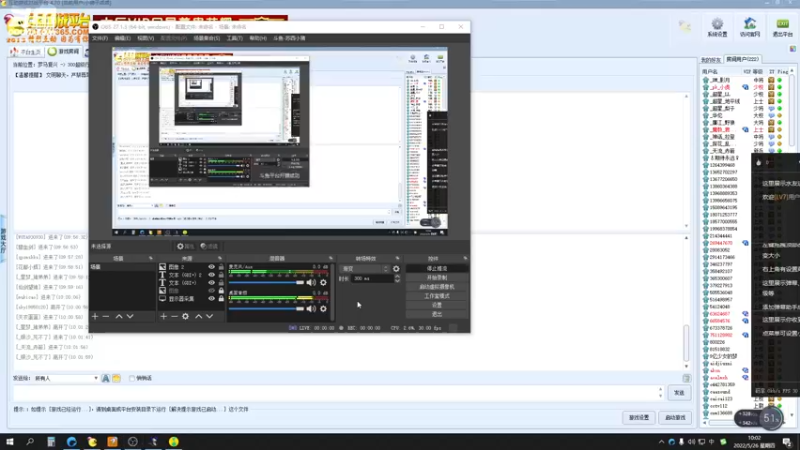Open OBS 场景集合(S) menu
The width and height of the screenshot is (800, 450).
tap(207, 38)
